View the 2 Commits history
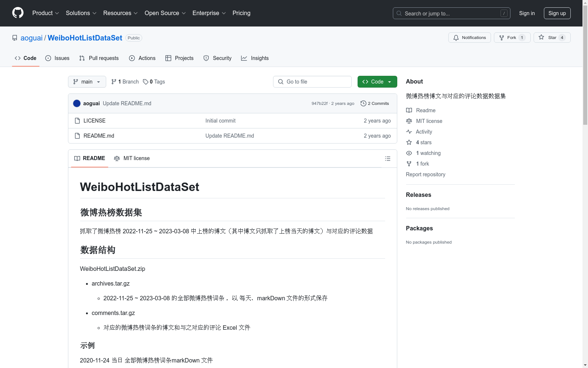The image size is (588, 368). tap(375, 103)
